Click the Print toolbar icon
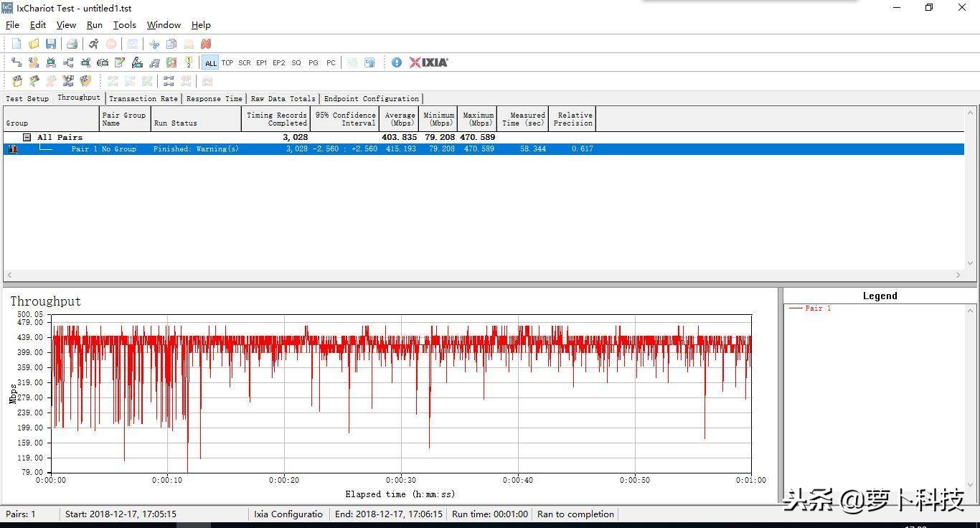The width and height of the screenshot is (980, 528). (72, 44)
